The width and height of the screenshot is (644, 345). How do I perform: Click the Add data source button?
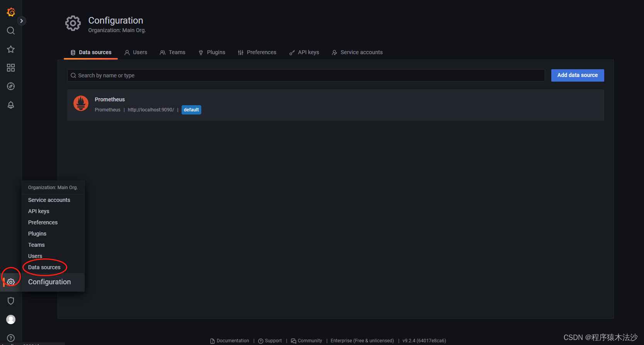(x=578, y=75)
